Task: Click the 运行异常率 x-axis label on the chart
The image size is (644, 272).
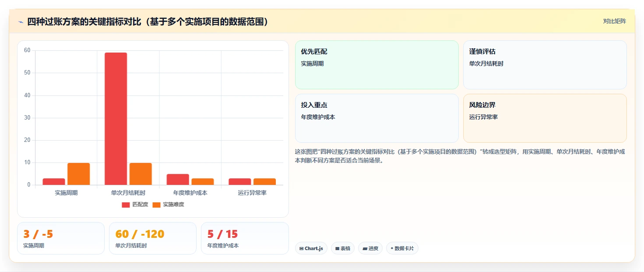Action: [252, 193]
